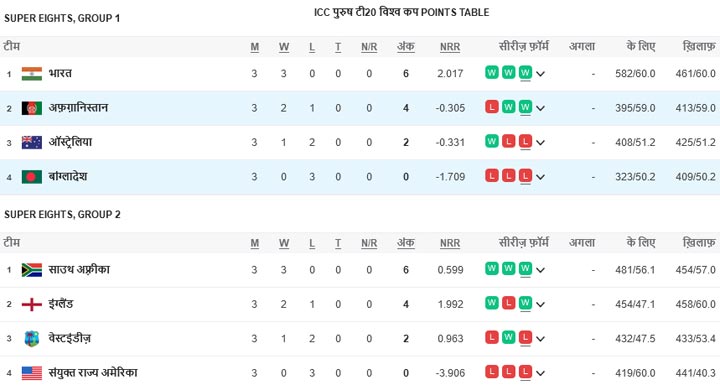Viewport: 720px width, 385px height.
Task: Open the भारत team link
Action: [60, 73]
